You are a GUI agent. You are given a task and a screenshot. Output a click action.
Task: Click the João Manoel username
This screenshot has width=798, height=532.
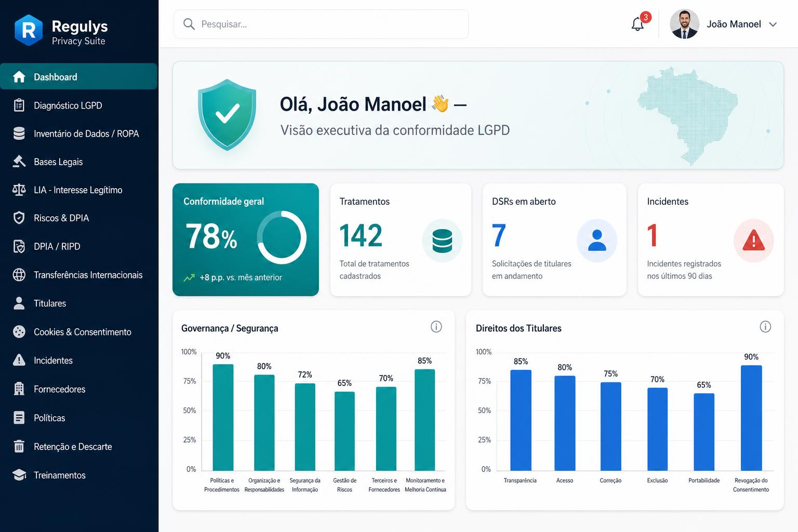pos(734,24)
